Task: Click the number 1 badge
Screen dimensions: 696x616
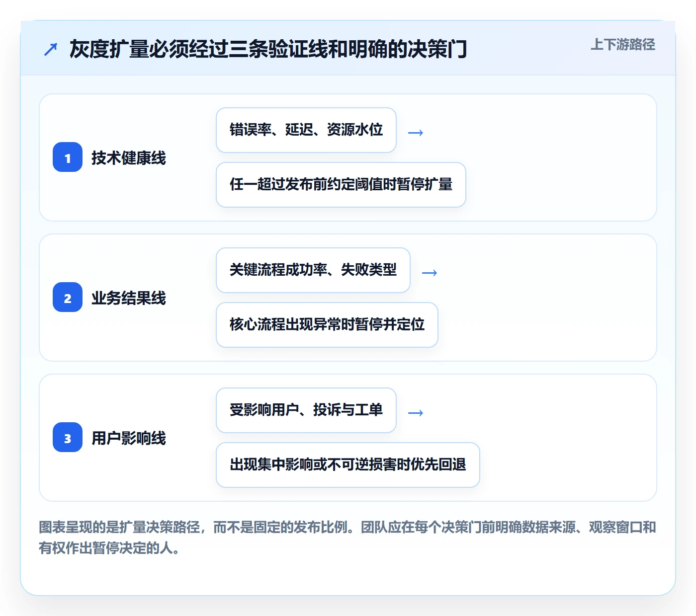Action: (68, 157)
